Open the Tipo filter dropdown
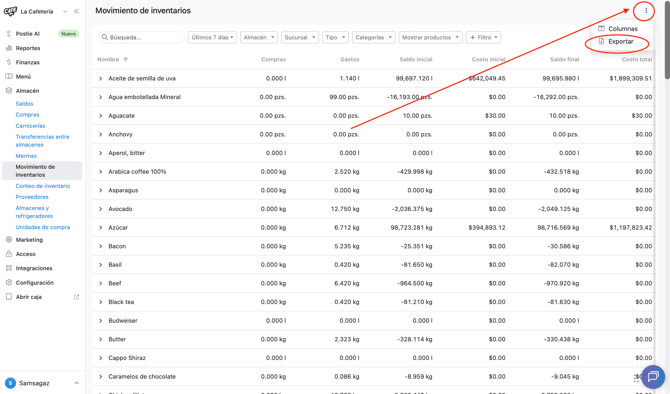The height and width of the screenshot is (394, 670). coord(335,38)
